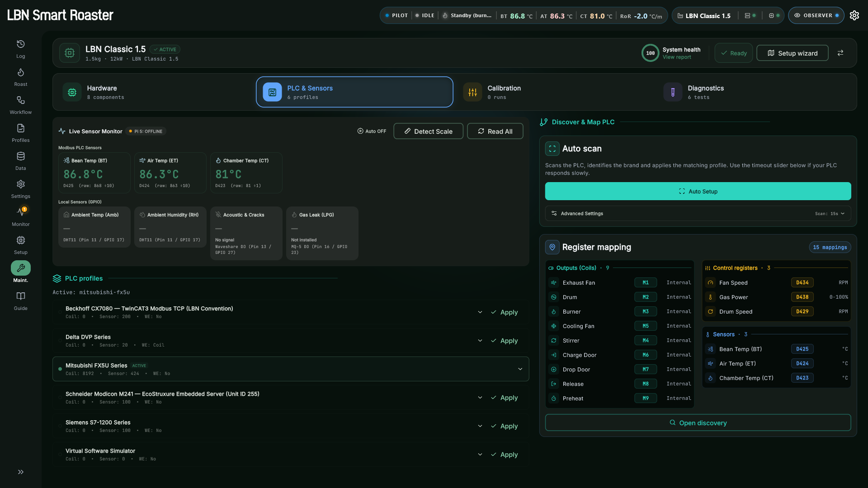Select the Schneider Modicon M241 radio dot
Image resolution: width=868 pixels, height=488 pixels.
coord(60,398)
